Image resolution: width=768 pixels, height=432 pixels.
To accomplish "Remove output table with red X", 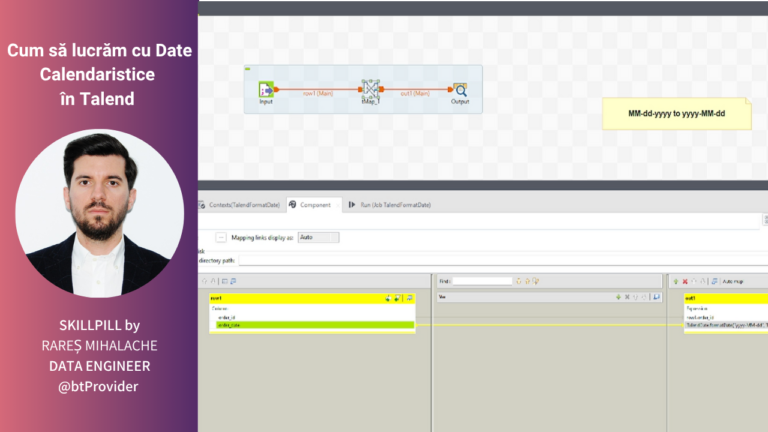I will pyautogui.click(x=685, y=281).
